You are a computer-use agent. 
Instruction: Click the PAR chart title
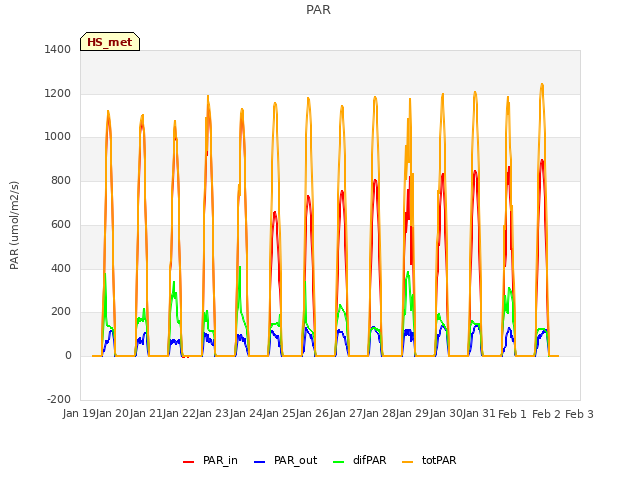(x=318, y=9)
